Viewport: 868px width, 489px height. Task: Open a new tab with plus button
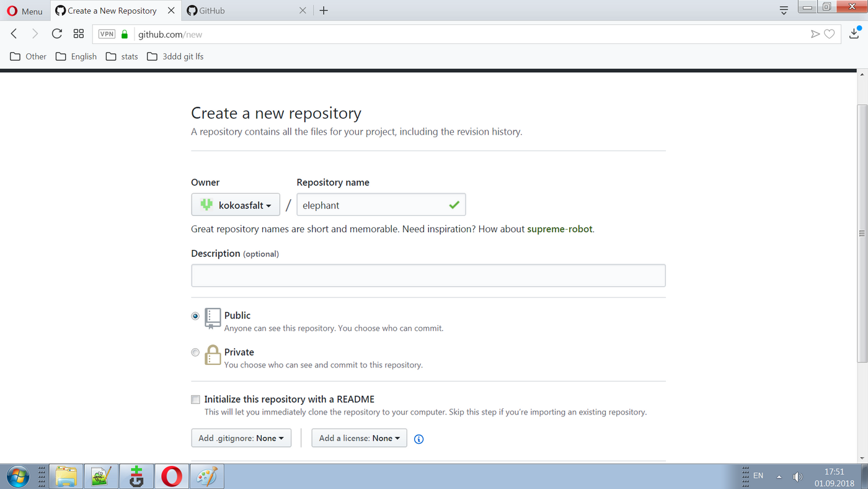324,11
